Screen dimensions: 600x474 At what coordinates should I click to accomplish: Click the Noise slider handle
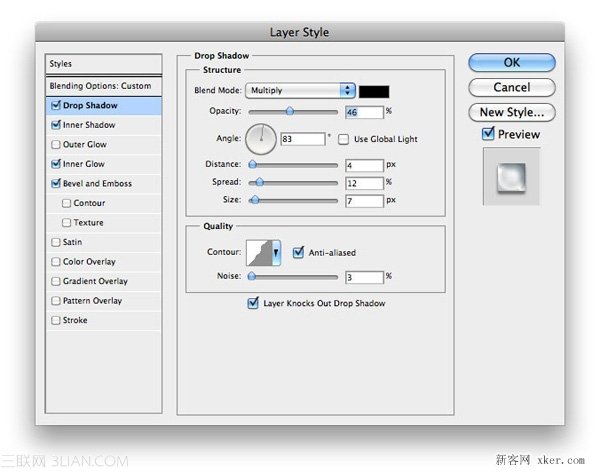point(251,276)
